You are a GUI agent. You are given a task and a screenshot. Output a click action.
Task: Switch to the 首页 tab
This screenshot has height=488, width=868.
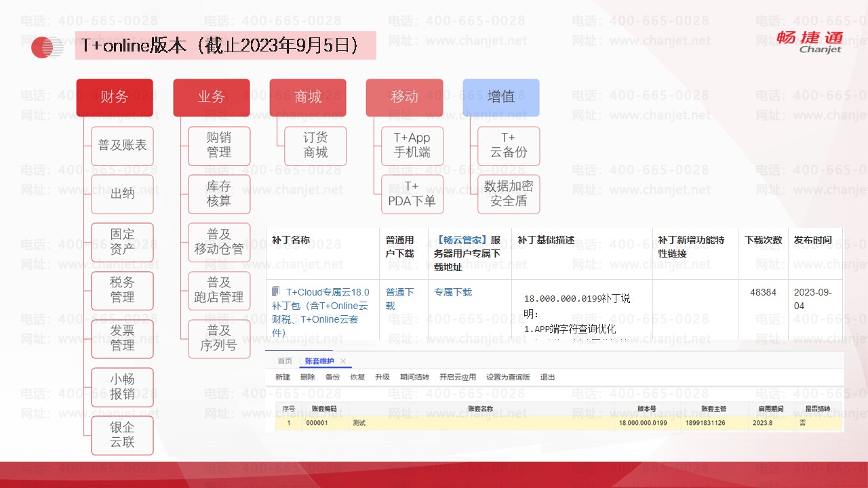(285, 361)
